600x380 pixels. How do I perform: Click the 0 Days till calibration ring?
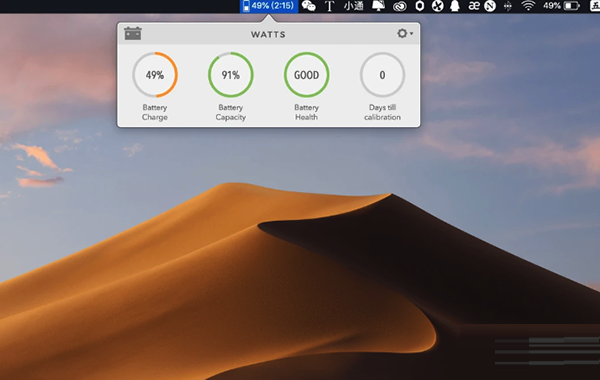(382, 75)
